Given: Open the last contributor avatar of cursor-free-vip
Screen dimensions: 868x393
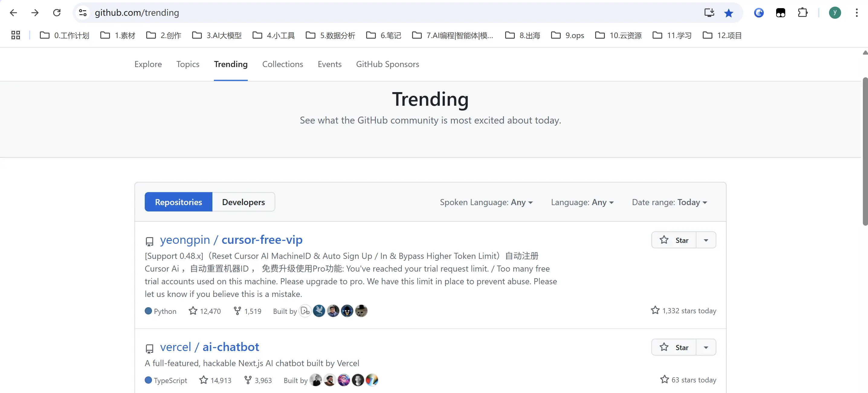Looking at the screenshot, I should click(x=361, y=311).
